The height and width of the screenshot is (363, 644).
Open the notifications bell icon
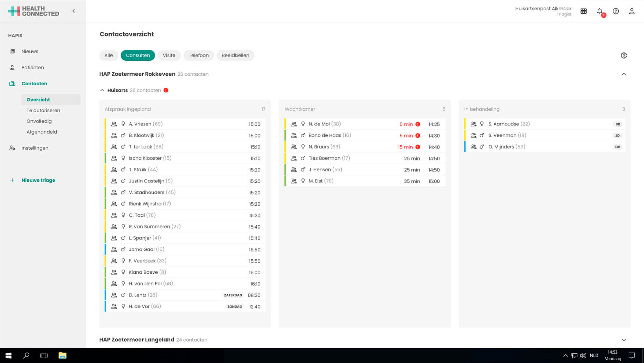(599, 11)
